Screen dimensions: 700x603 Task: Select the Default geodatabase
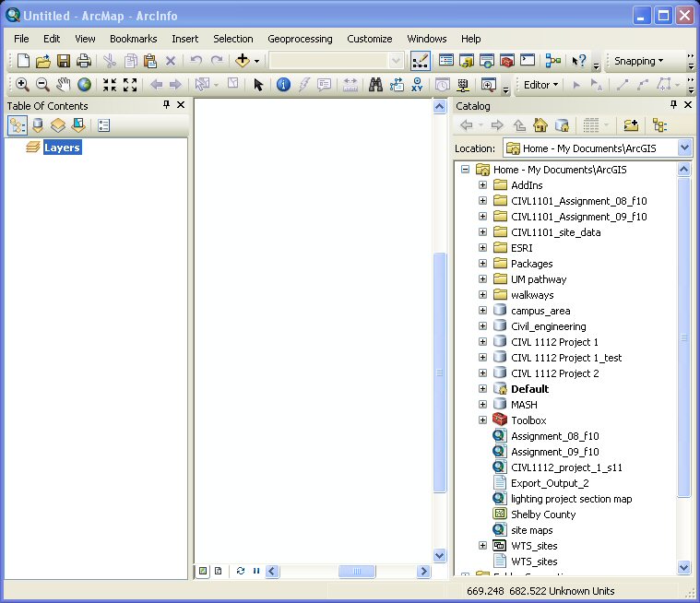[x=529, y=389]
